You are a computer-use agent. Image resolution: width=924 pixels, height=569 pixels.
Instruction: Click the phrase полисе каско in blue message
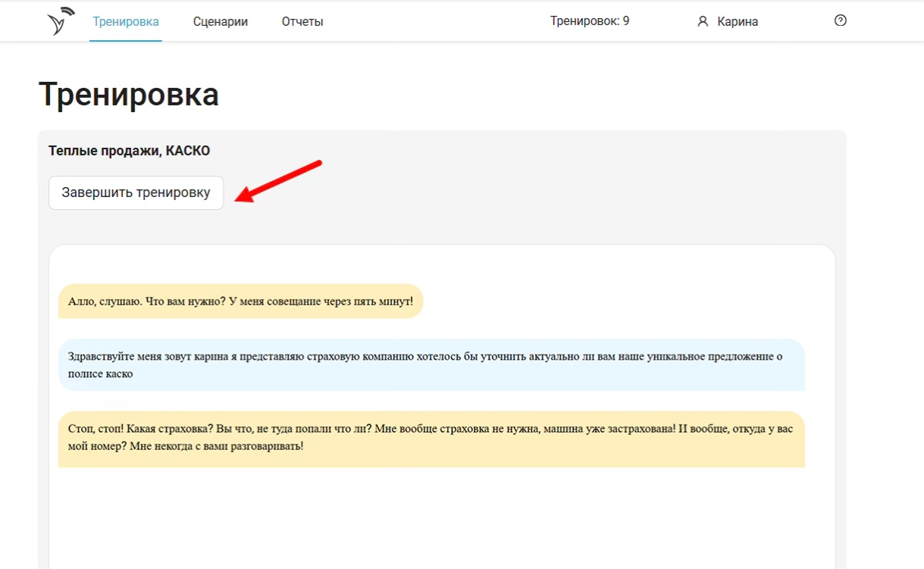101,374
